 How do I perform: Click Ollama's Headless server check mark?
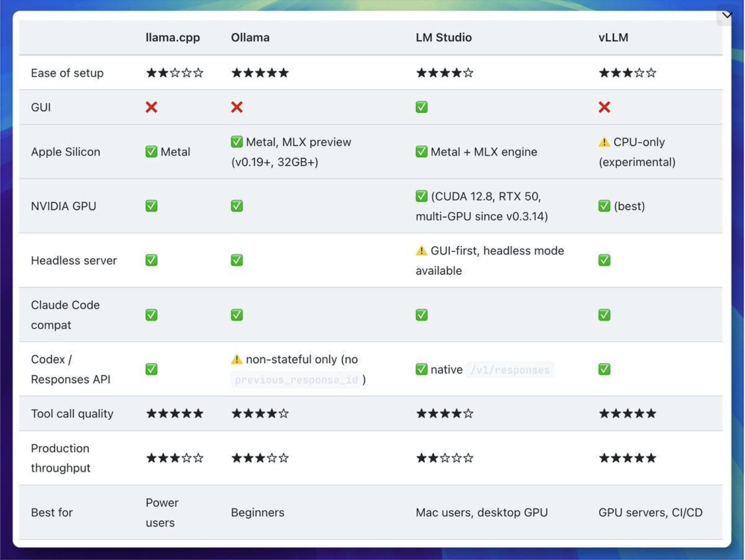[x=237, y=260]
